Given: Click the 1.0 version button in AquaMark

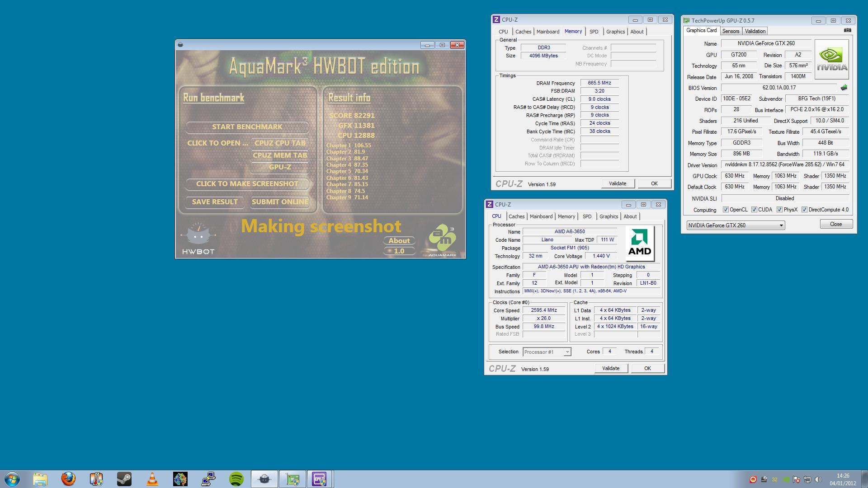Looking at the screenshot, I should [x=399, y=251].
